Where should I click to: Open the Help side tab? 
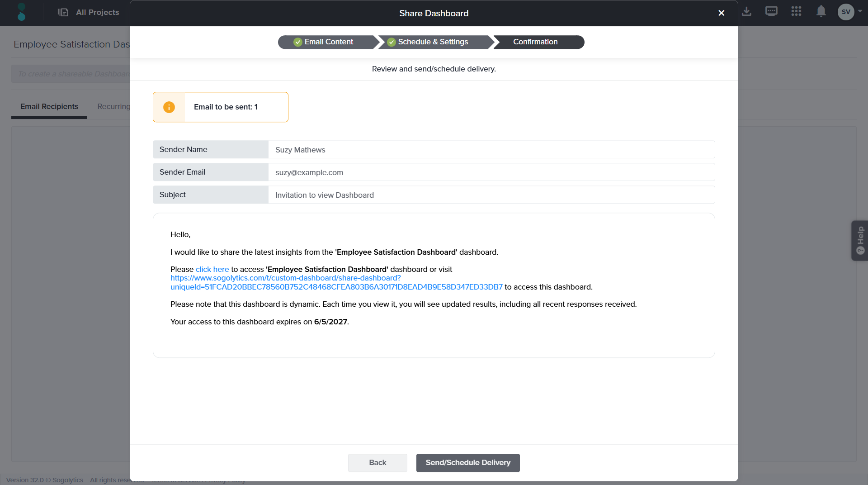pyautogui.click(x=859, y=240)
